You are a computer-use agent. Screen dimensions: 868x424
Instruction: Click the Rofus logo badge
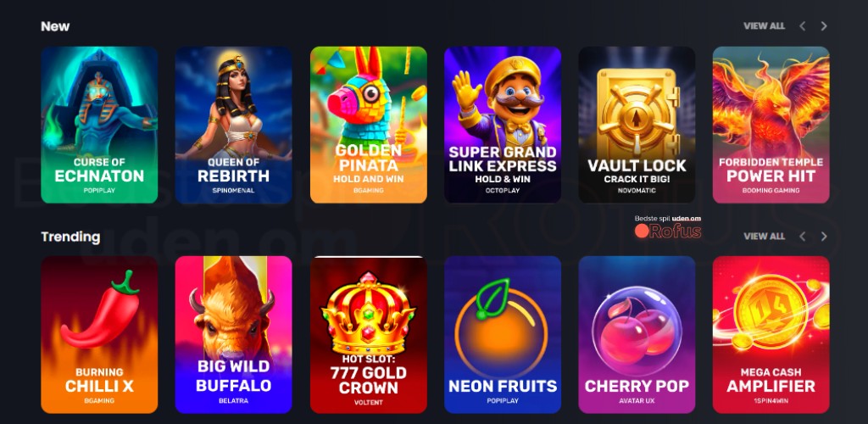coord(668,227)
